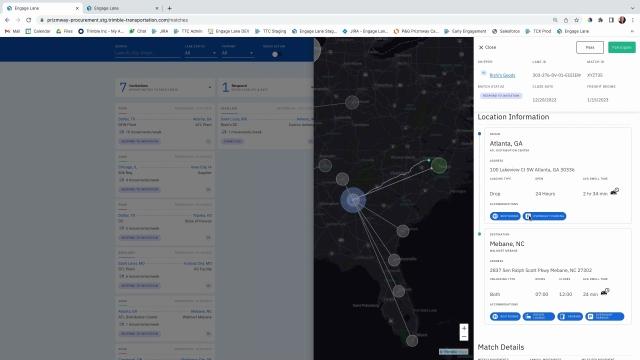Click the Atlanta dwell time truck icon
640x360 pixels.
(x=615, y=191)
